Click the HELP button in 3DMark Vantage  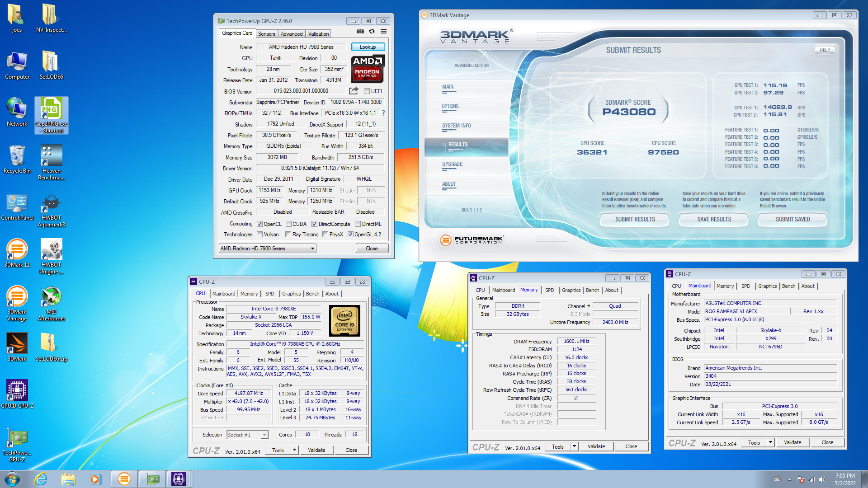click(825, 50)
